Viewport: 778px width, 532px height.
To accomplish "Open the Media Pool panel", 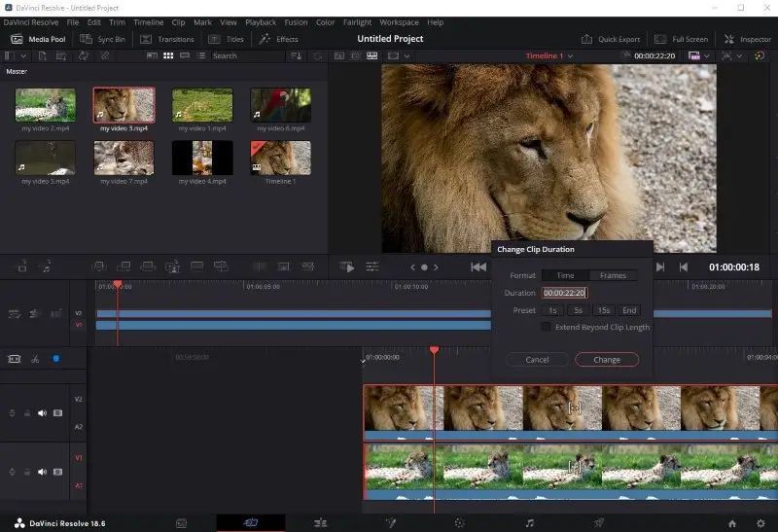I will click(x=38, y=39).
